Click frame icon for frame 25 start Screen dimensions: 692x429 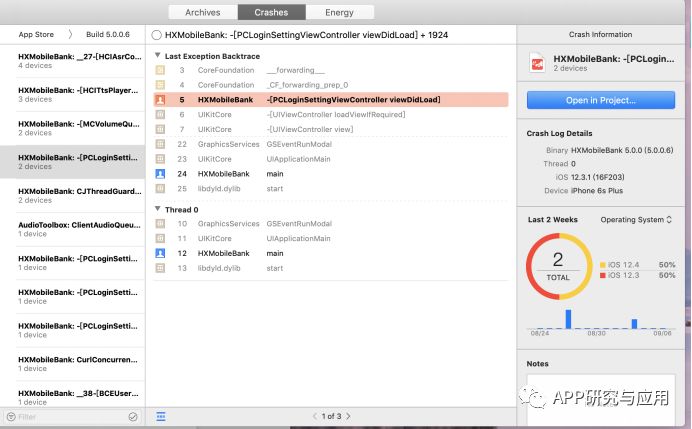[160, 189]
